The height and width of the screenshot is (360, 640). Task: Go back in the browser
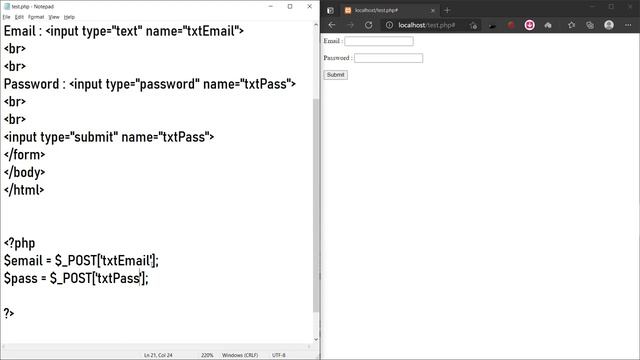[332, 25]
